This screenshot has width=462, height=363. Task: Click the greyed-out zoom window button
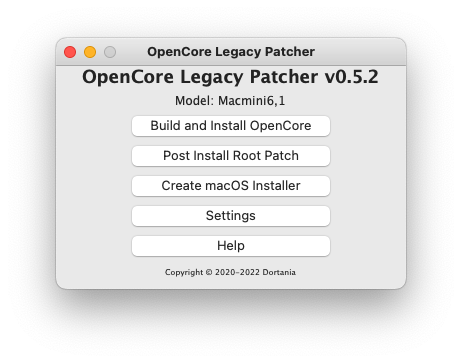(x=110, y=52)
